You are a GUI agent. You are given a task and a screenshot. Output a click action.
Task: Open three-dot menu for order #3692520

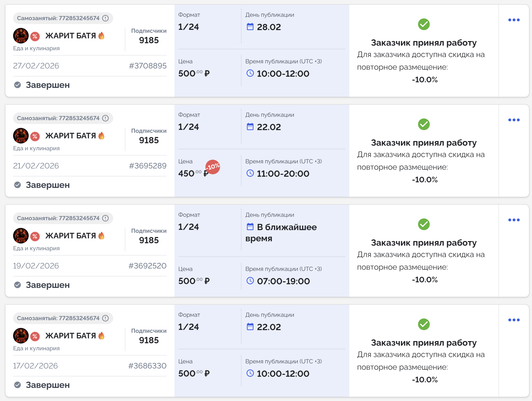pyautogui.click(x=514, y=220)
